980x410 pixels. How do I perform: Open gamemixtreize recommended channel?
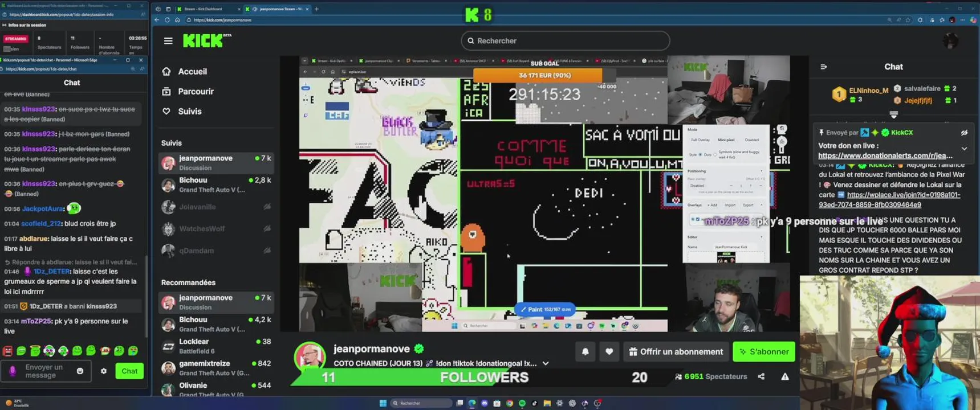pyautogui.click(x=216, y=368)
